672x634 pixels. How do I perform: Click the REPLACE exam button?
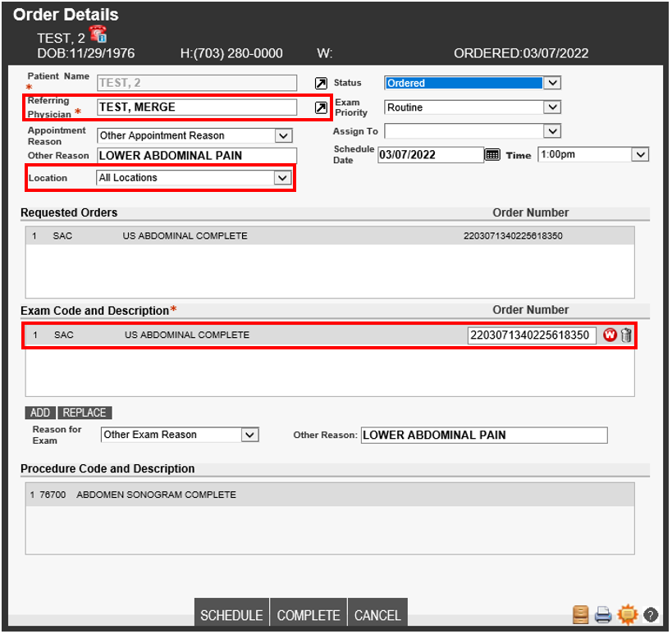coord(85,413)
